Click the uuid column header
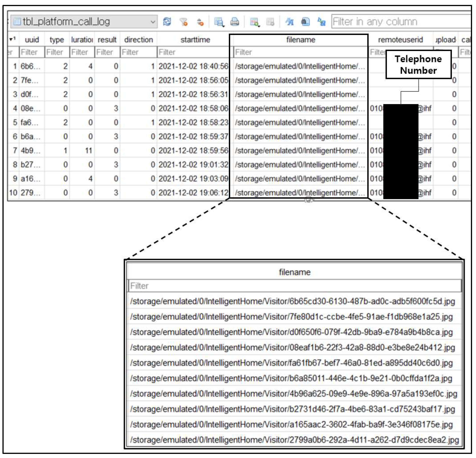476x458 pixels. 32,40
